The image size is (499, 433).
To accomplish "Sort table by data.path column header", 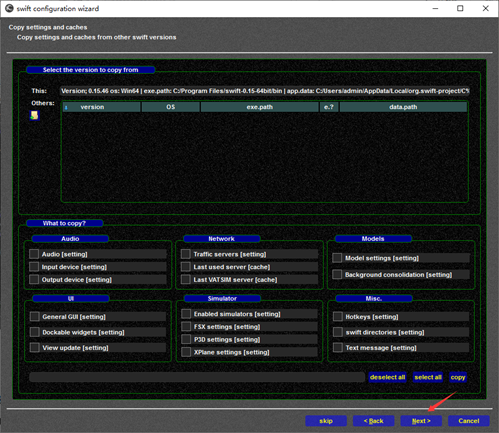I will 403,107.
